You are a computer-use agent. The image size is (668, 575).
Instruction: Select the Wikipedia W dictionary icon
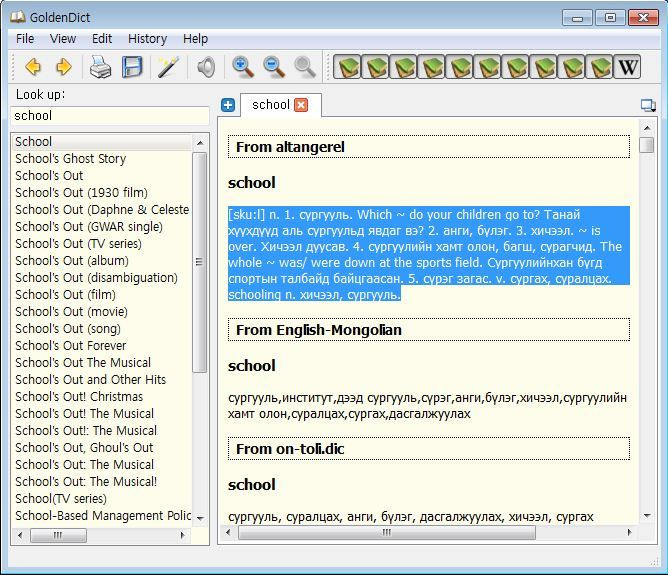coord(627,67)
